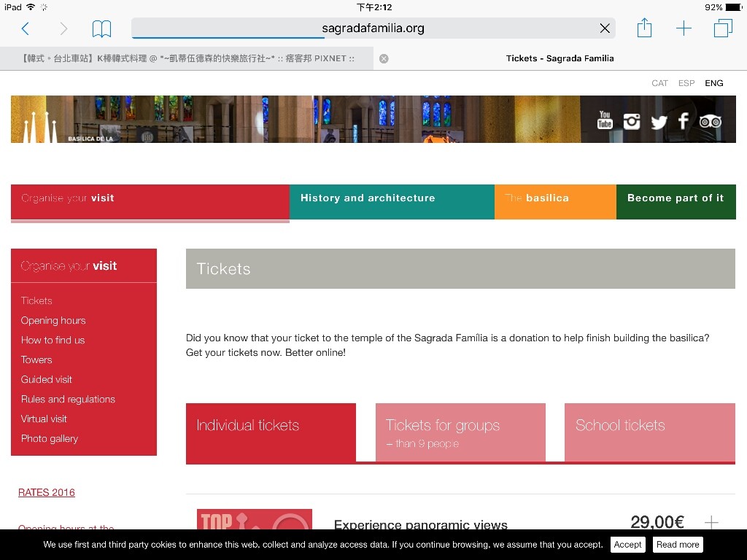The image size is (747, 560).
Task: Select the School tickets tab
Action: tap(650, 432)
